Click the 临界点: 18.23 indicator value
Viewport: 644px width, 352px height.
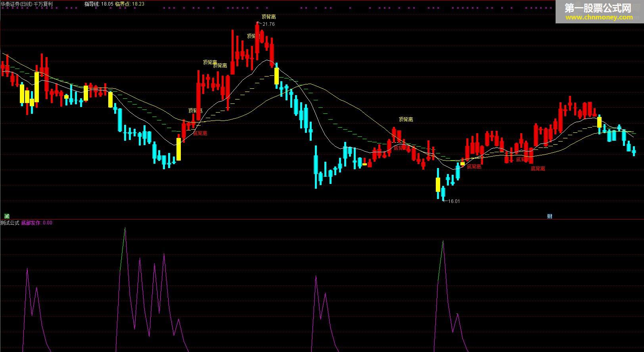tap(130, 4)
